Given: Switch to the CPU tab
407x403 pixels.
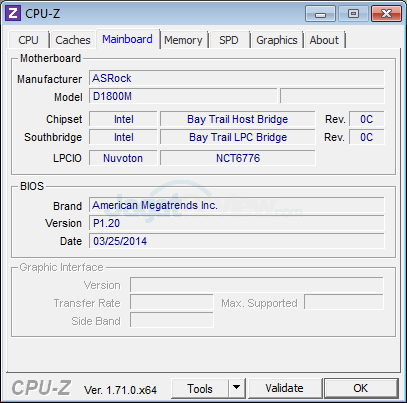Looking at the screenshot, I should 29,40.
